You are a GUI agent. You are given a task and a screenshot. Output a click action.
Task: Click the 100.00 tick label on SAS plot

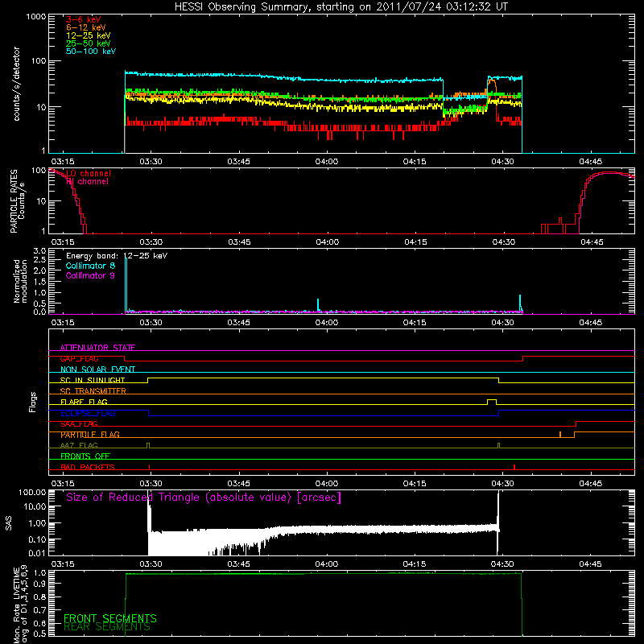[33, 492]
